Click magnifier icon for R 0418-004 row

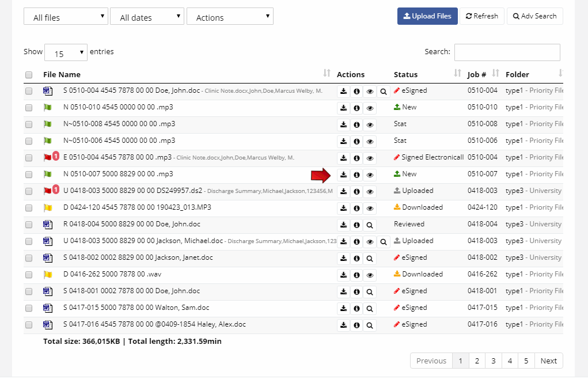click(370, 225)
